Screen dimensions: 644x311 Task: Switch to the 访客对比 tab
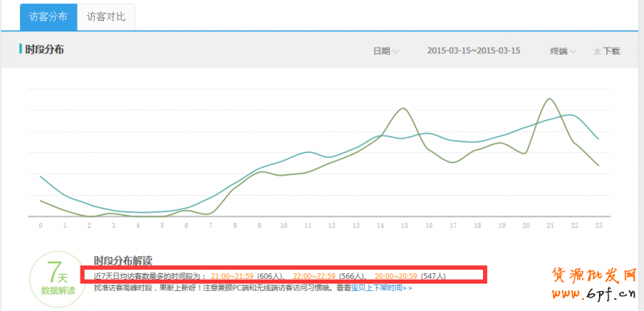coord(106,17)
